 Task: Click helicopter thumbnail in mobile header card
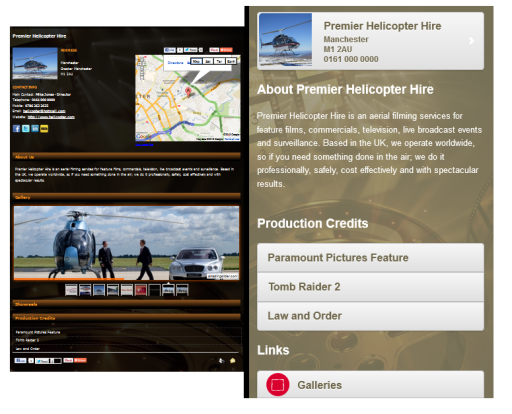286,40
